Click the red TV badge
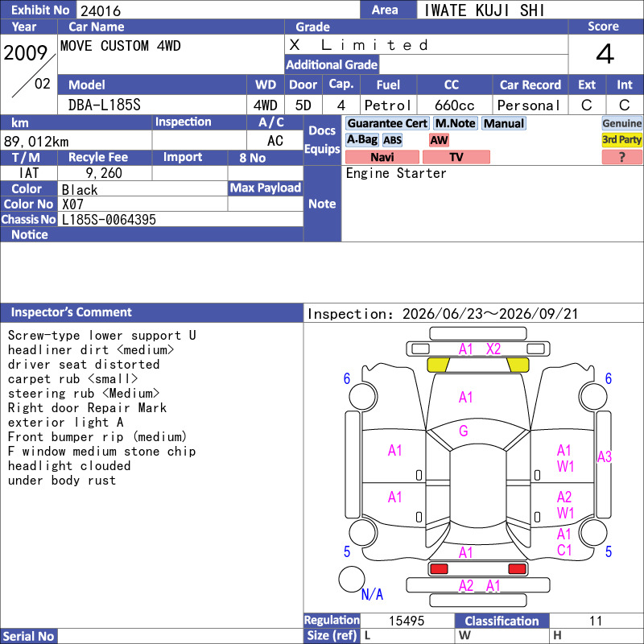 [x=456, y=157]
